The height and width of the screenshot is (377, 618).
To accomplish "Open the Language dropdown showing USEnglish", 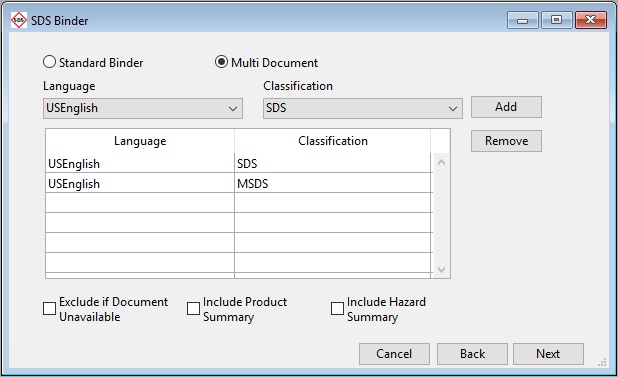I will 143,108.
